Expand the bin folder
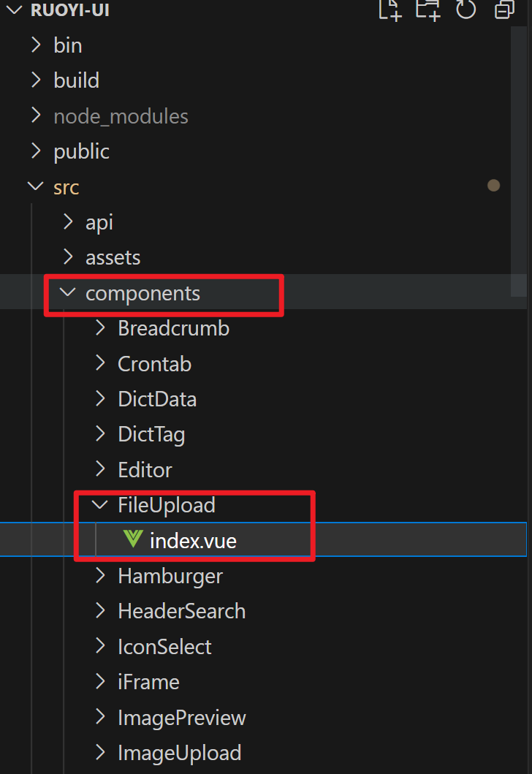 [x=67, y=45]
